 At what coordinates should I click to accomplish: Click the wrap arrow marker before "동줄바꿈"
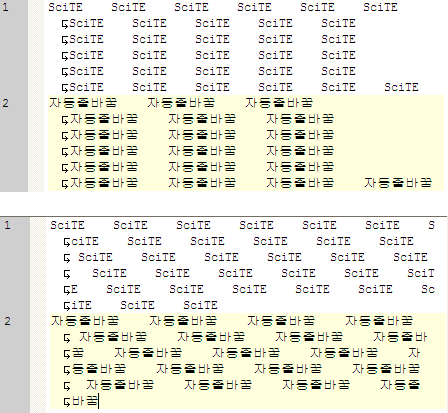tap(67, 370)
